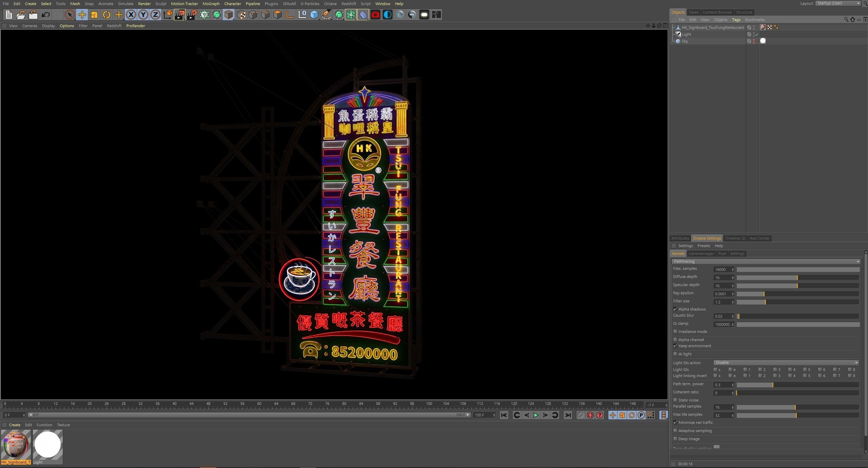Image resolution: width=868 pixels, height=468 pixels.
Task: Select the Move tool in top toolbar
Action: click(x=82, y=15)
